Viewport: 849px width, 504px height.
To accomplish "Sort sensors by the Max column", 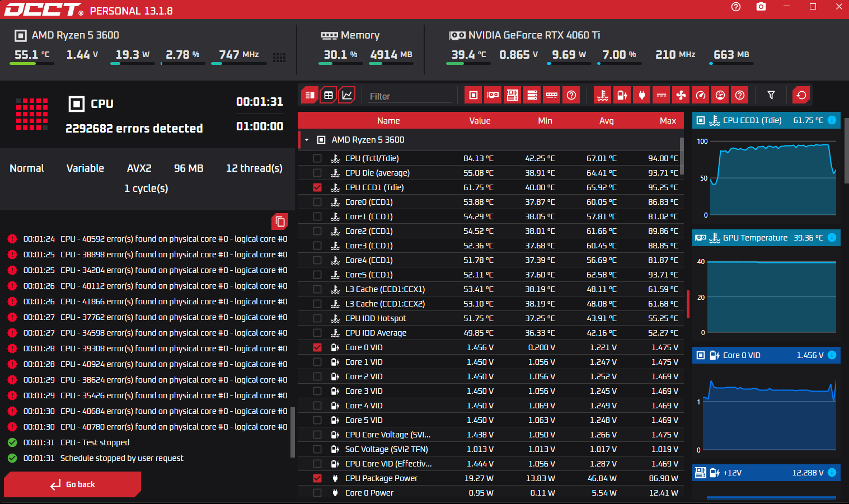I will tap(668, 121).
